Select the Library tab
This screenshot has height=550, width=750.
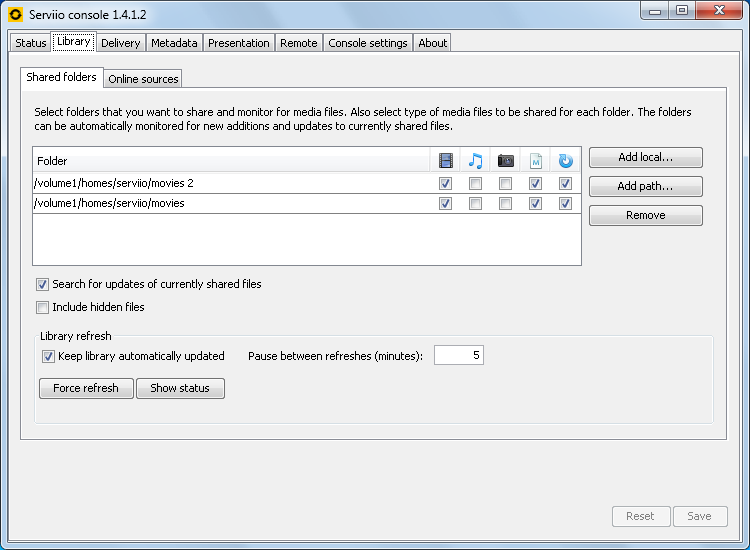point(74,42)
